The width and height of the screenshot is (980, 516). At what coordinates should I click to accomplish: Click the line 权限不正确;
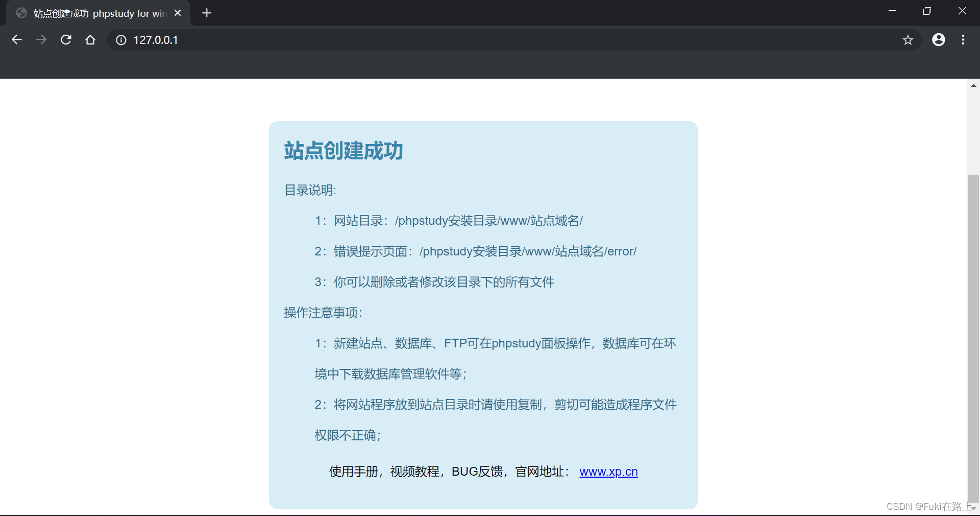(348, 435)
